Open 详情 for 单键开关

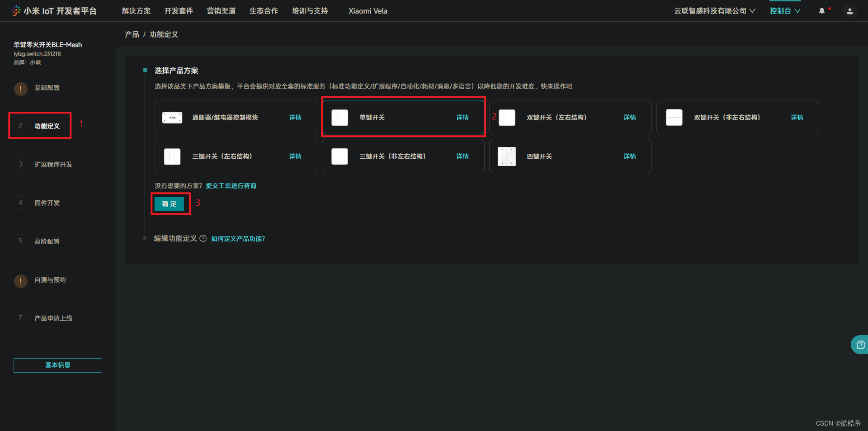462,118
